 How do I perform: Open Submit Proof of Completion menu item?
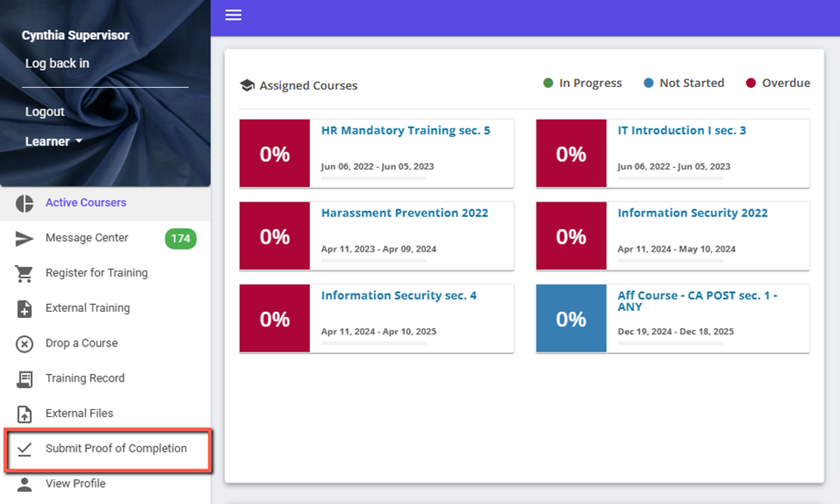click(115, 449)
